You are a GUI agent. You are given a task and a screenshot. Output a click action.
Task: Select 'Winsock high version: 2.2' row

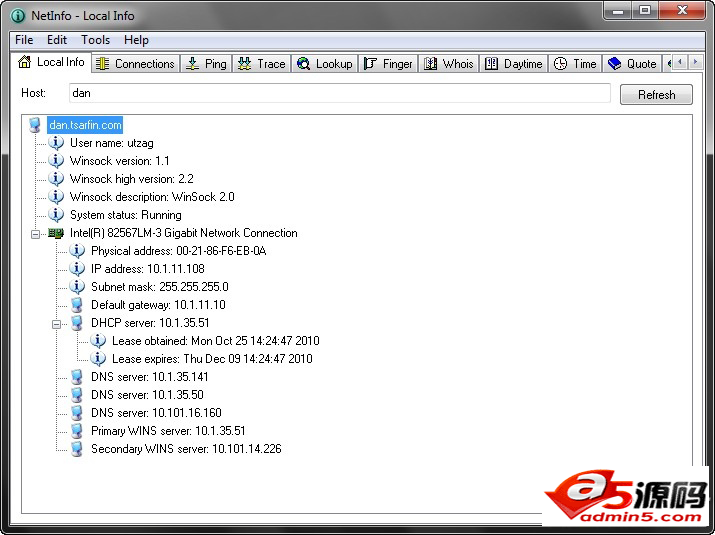pos(132,178)
